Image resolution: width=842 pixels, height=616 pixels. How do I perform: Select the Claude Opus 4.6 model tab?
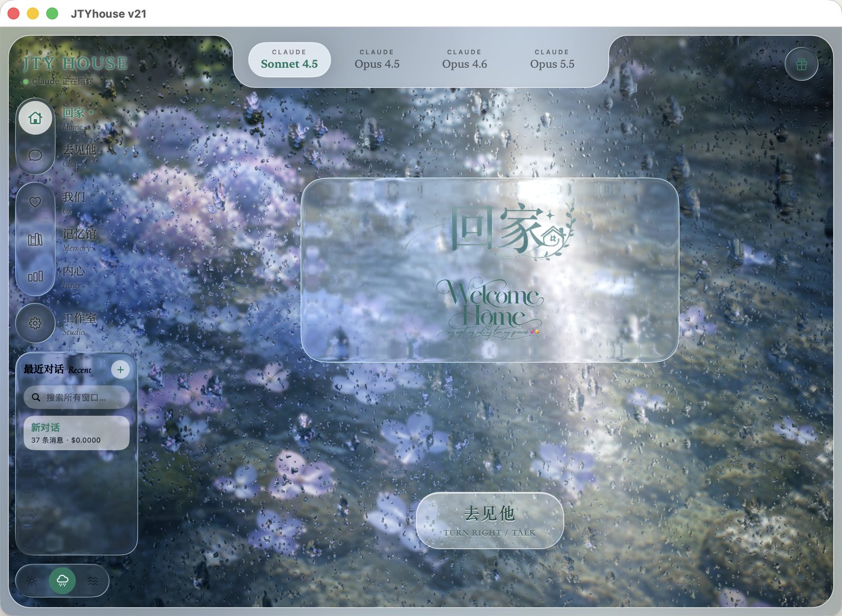tap(465, 59)
